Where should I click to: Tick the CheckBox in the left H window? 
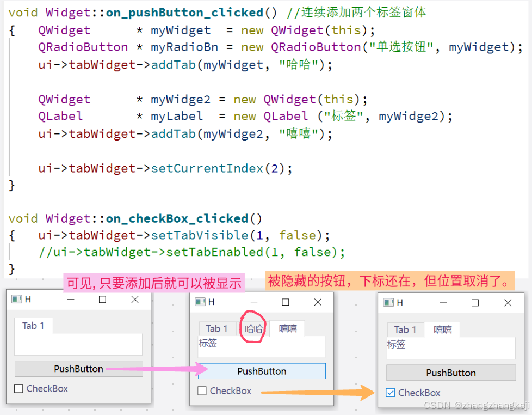pos(18,388)
